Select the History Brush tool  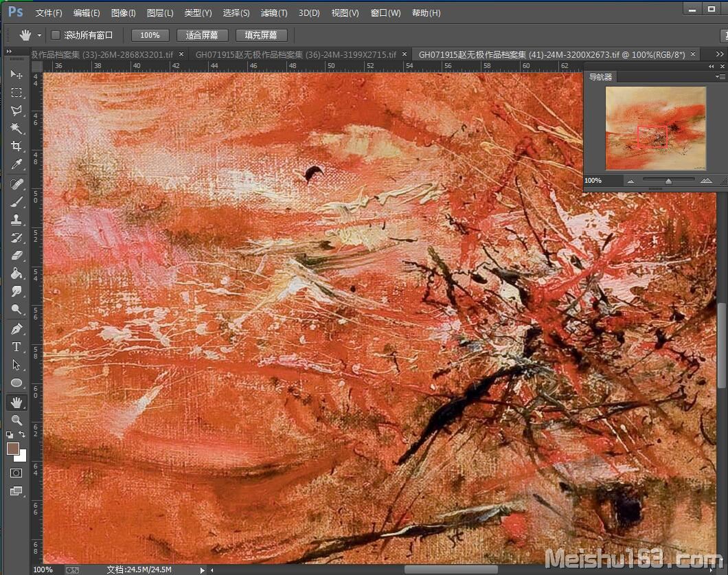point(16,238)
